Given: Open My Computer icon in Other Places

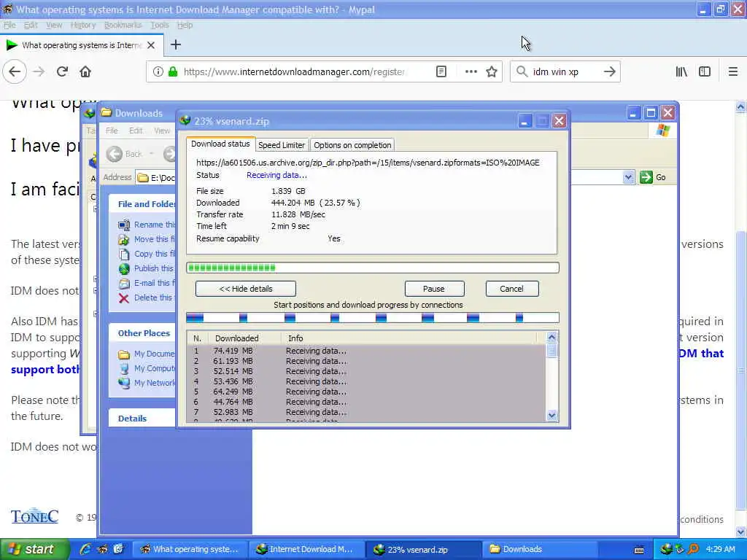Looking at the screenshot, I should point(124,368).
